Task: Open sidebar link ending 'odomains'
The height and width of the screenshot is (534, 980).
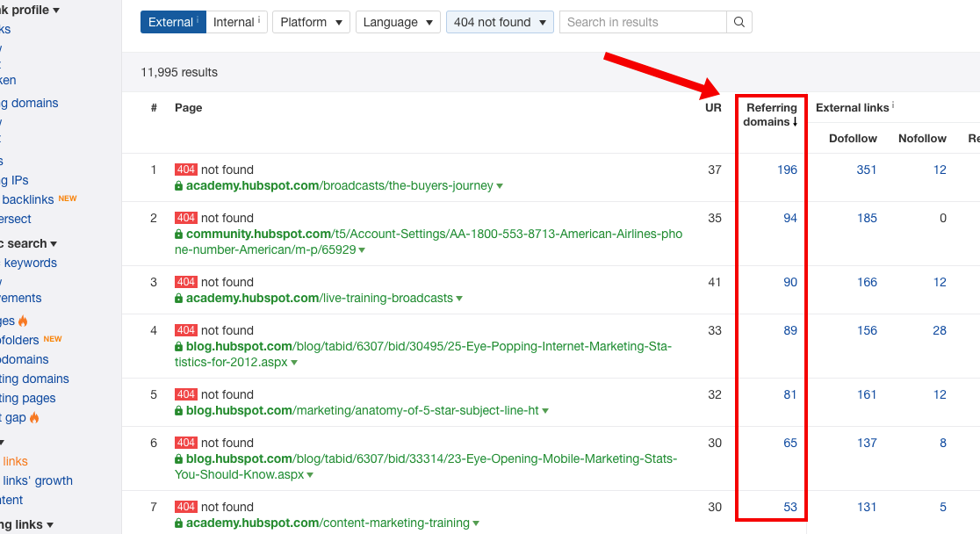Action: tap(25, 359)
